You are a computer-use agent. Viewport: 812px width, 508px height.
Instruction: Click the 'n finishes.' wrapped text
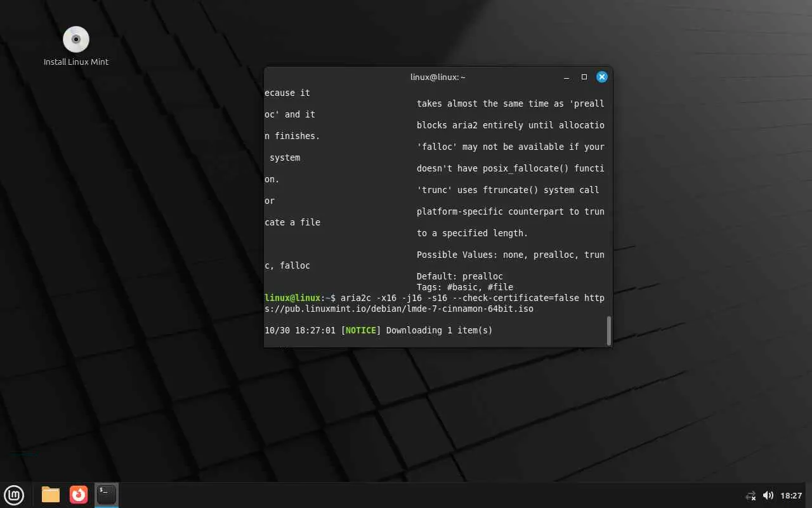coord(292,136)
